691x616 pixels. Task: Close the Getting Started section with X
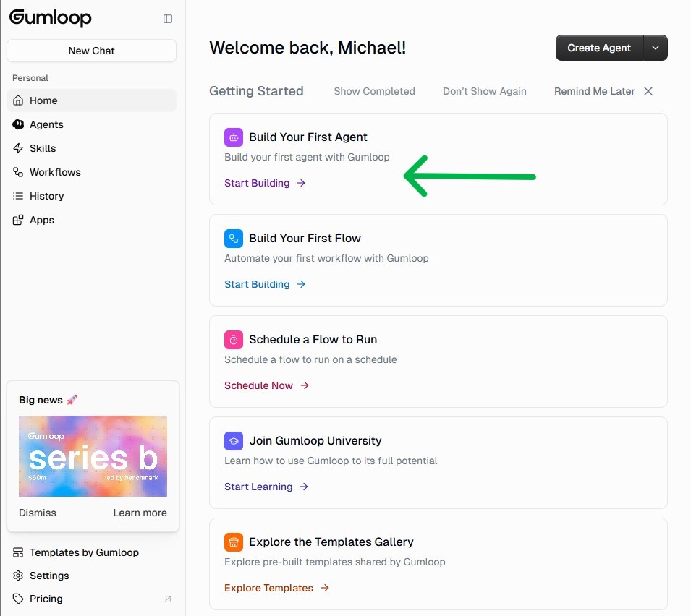[x=648, y=91]
